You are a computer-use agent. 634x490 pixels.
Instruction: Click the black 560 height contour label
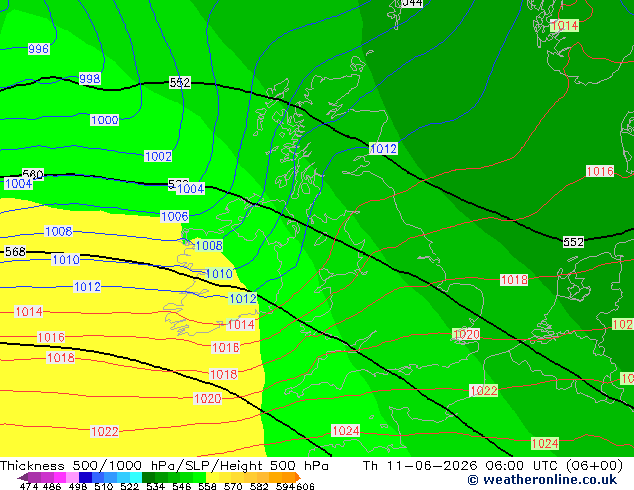pyautogui.click(x=33, y=174)
